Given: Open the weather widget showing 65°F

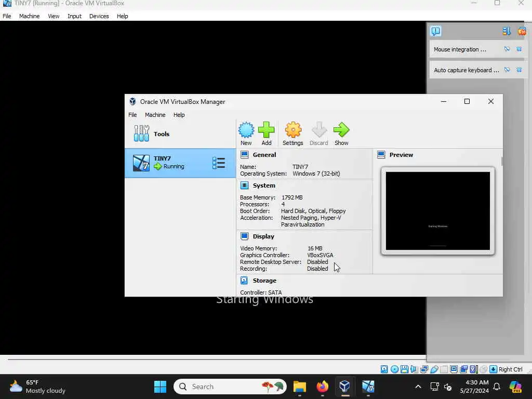Looking at the screenshot, I should click(37, 387).
